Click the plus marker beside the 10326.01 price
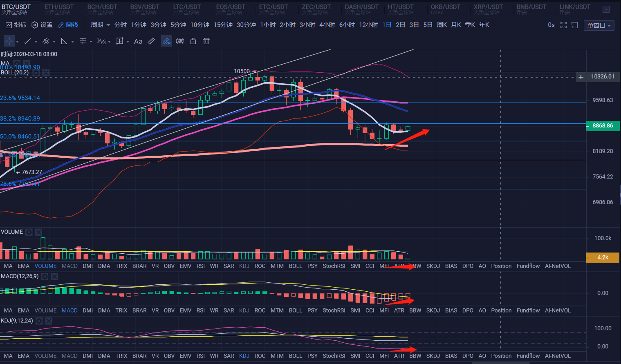 (581, 77)
